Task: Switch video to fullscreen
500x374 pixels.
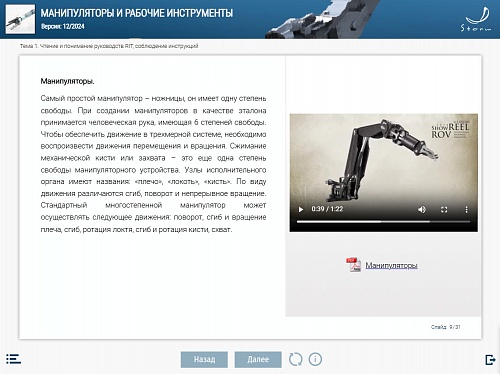Action: pyautogui.click(x=444, y=209)
